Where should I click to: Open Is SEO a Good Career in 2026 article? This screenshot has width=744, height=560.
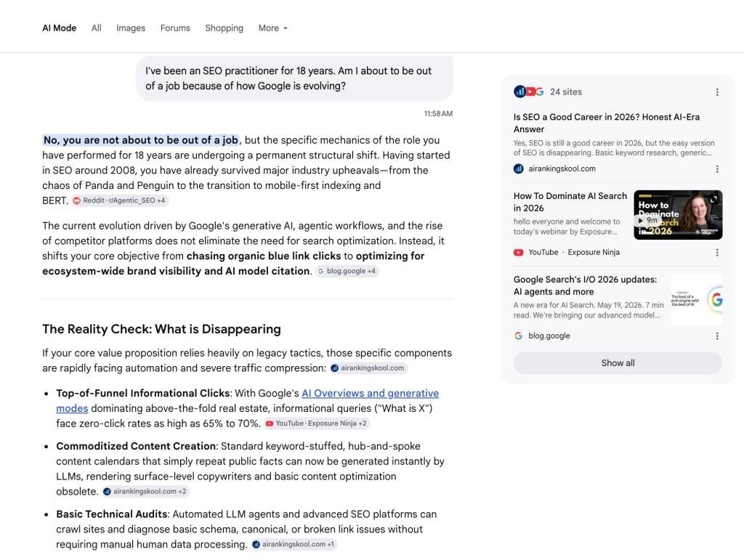coord(607,123)
